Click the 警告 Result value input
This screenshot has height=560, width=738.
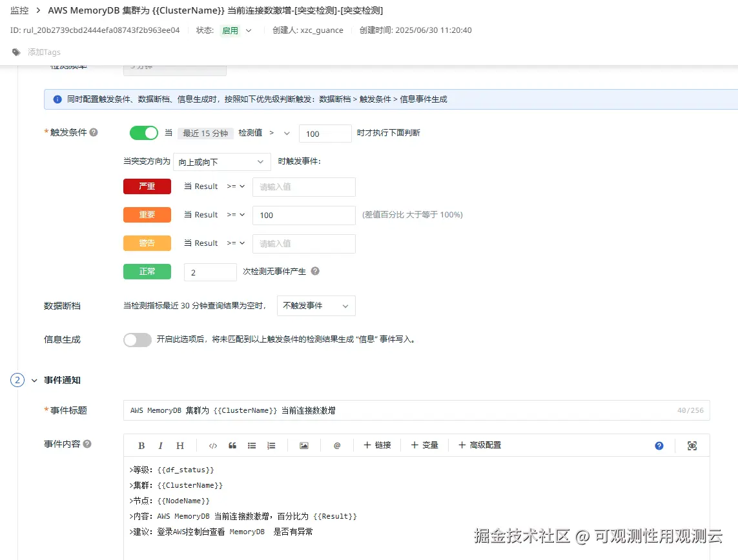point(304,244)
